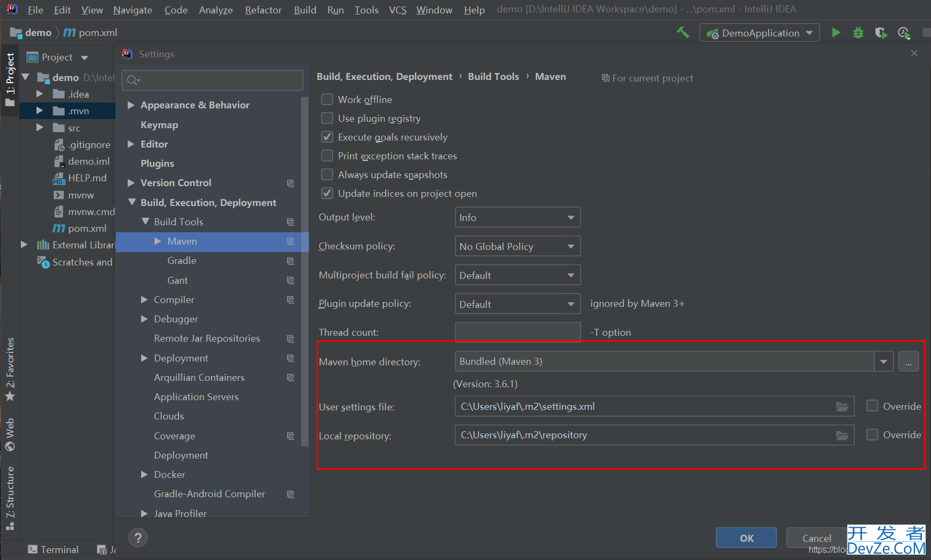Screen dimensions: 931x560
Task: Open the Web side tool window
Action: tap(10, 434)
